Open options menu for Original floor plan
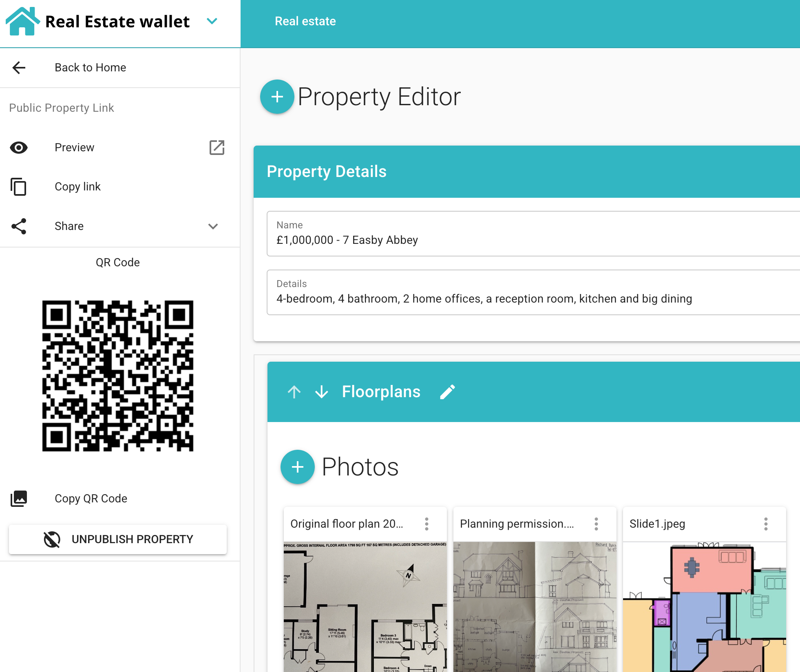The height and width of the screenshot is (672, 800). click(x=427, y=524)
